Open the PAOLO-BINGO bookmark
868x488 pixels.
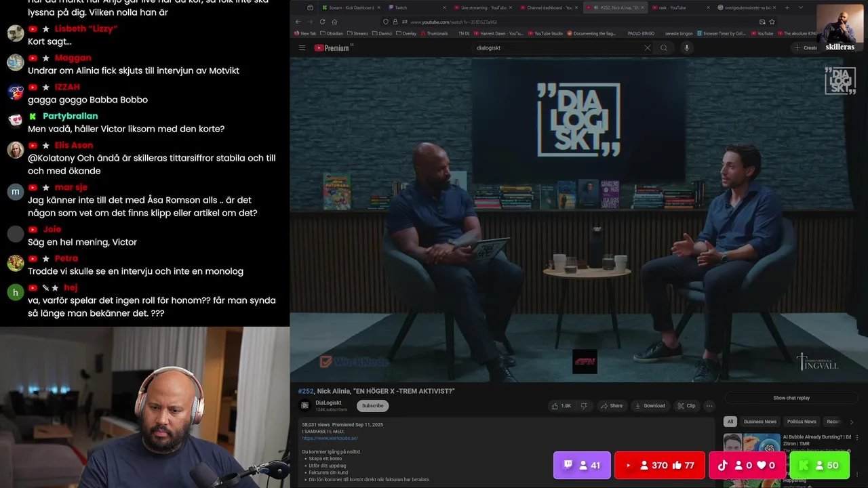641,33
